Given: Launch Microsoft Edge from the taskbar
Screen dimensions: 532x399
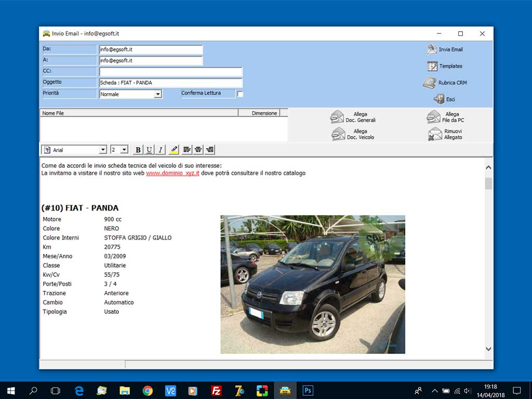Looking at the screenshot, I should [x=79, y=391].
